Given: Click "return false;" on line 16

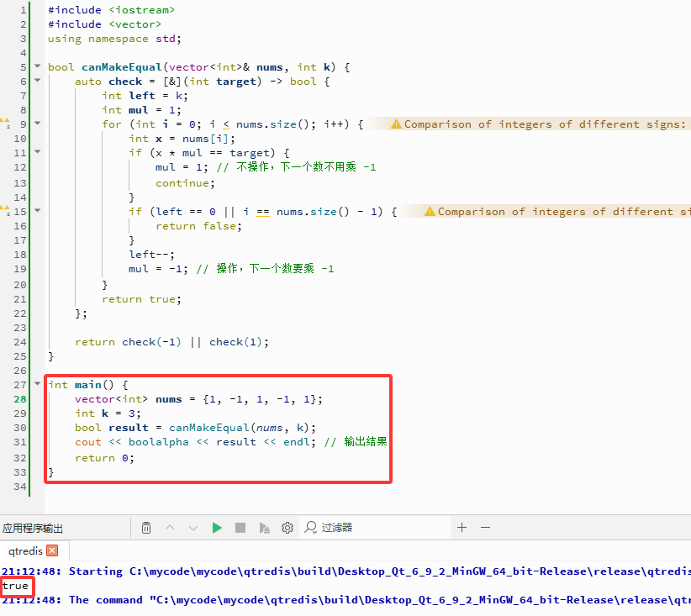Looking at the screenshot, I should point(198,226).
